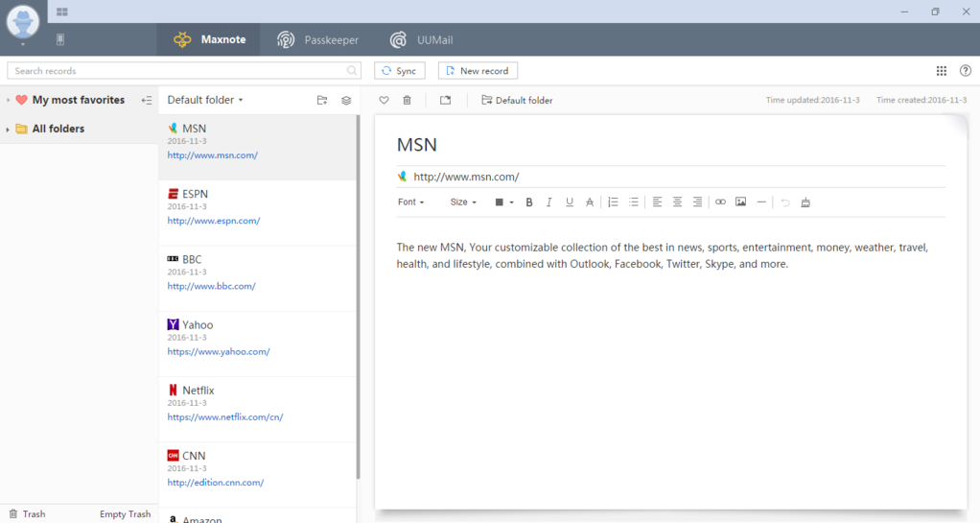The height and width of the screenshot is (523, 980).
Task: Pick the text color swatch
Action: [499, 202]
